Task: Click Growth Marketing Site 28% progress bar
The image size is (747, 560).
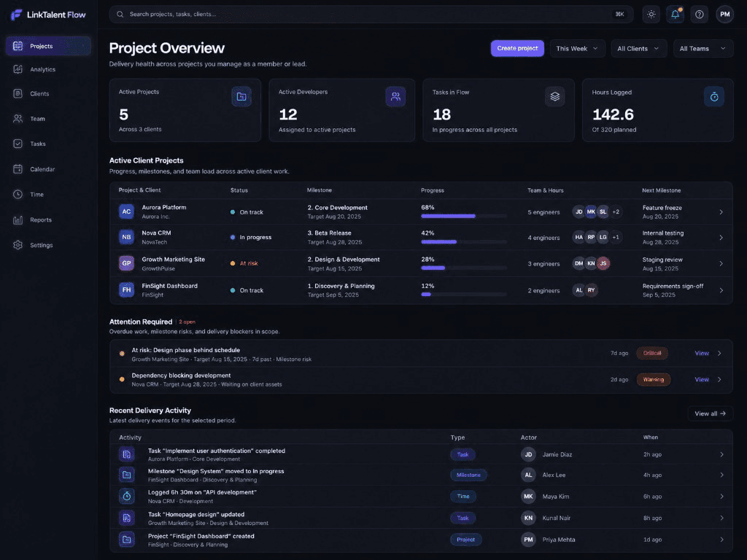Action: (463, 268)
